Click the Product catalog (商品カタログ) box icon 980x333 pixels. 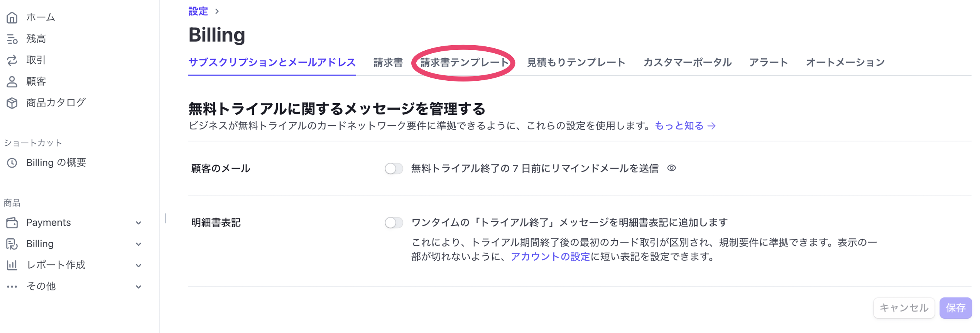click(x=12, y=103)
